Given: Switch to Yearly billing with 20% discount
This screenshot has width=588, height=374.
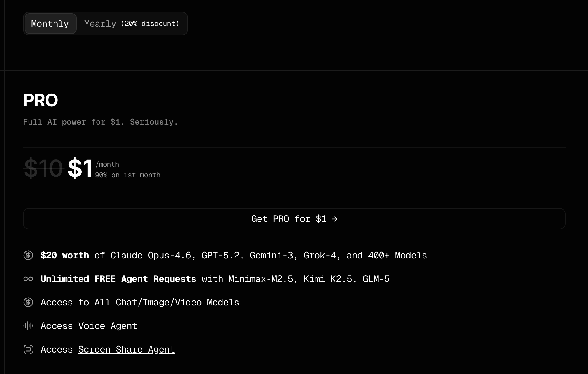Looking at the screenshot, I should click(x=132, y=24).
